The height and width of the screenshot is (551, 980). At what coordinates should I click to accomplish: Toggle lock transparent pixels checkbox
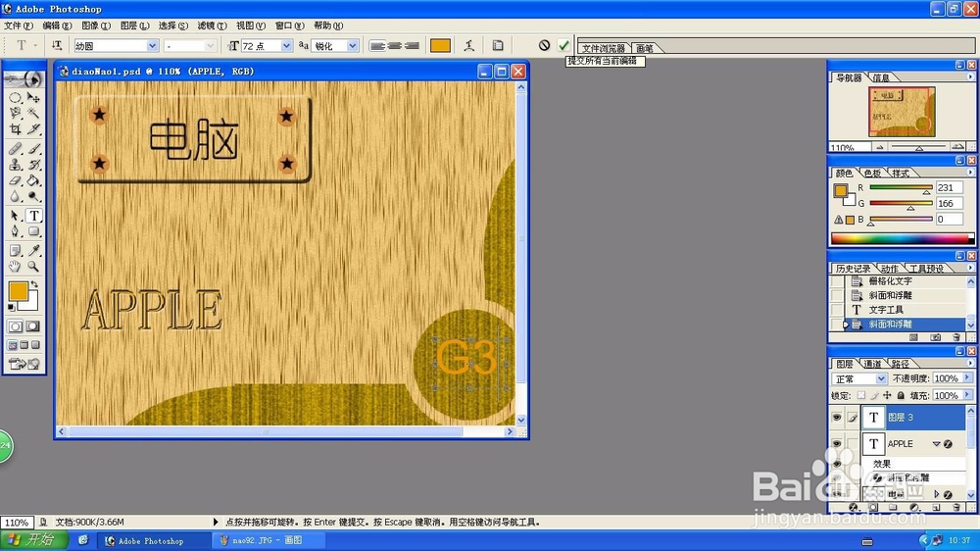click(861, 395)
